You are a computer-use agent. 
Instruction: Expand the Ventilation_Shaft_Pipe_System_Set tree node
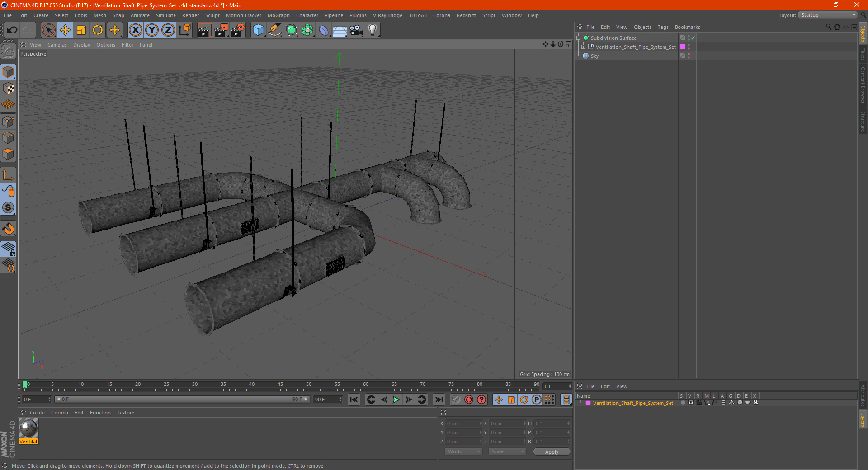(x=584, y=47)
